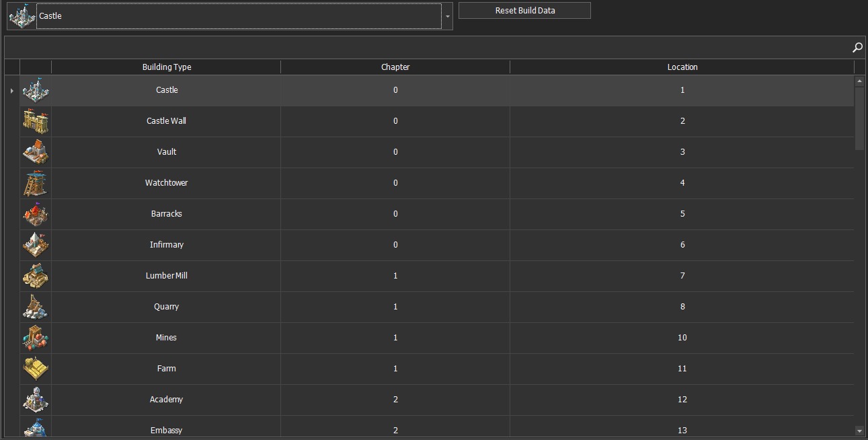
Task: Click Location cell 13 in Embassy row
Action: click(682, 427)
